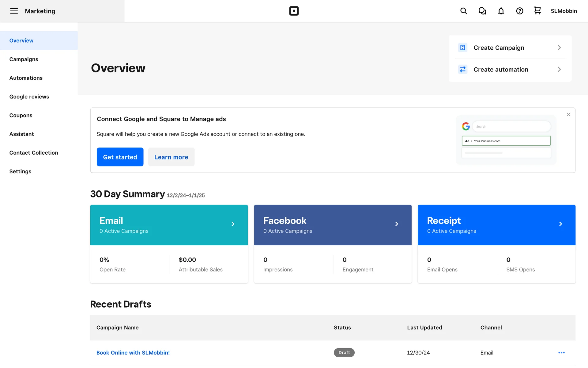The image size is (588, 368).
Task: Dismiss the Google ads banner
Action: click(568, 114)
